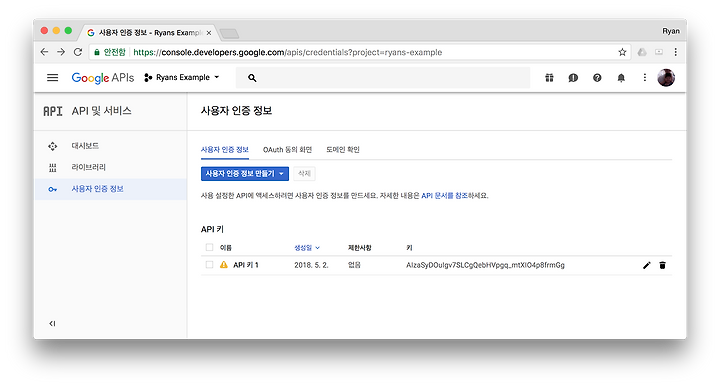This screenshot has width=720, height=387.
Task: Click the API 및 서비스 sidebar title
Action: click(x=101, y=111)
